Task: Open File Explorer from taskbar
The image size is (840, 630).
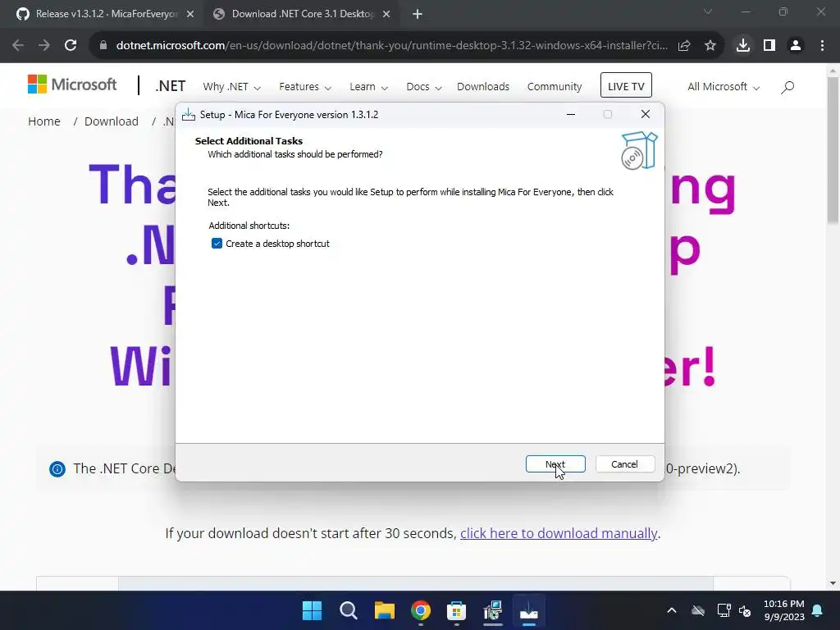Action: [384, 610]
